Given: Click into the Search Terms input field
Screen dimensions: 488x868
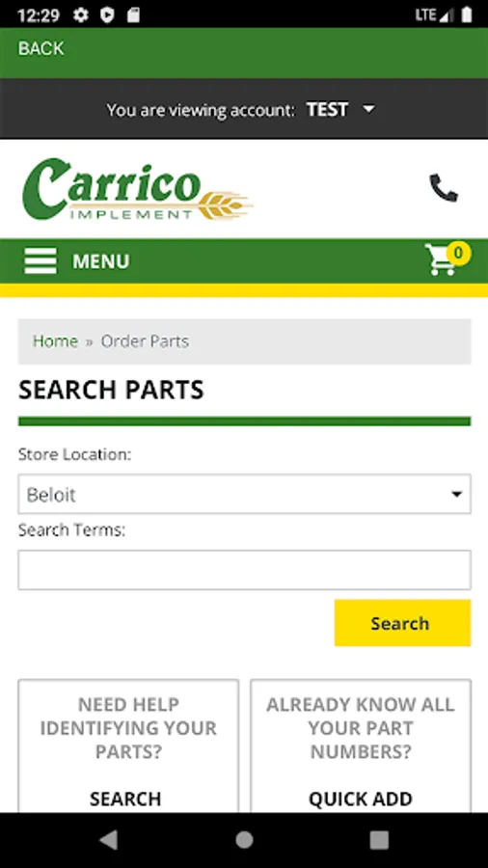Looking at the screenshot, I should click(x=245, y=570).
